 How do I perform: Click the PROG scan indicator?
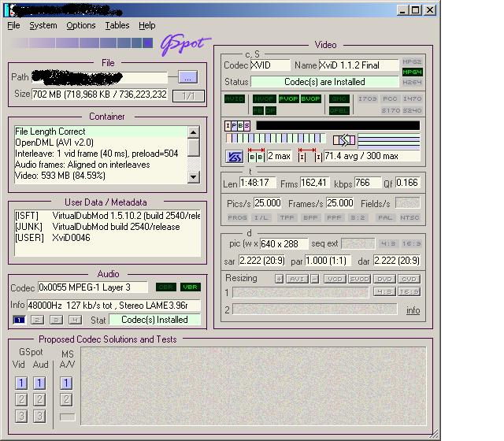pyautogui.click(x=237, y=217)
